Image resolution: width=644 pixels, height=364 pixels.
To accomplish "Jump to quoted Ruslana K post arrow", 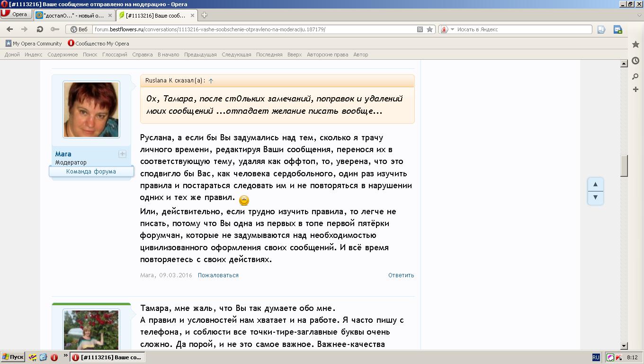I will click(x=211, y=81).
